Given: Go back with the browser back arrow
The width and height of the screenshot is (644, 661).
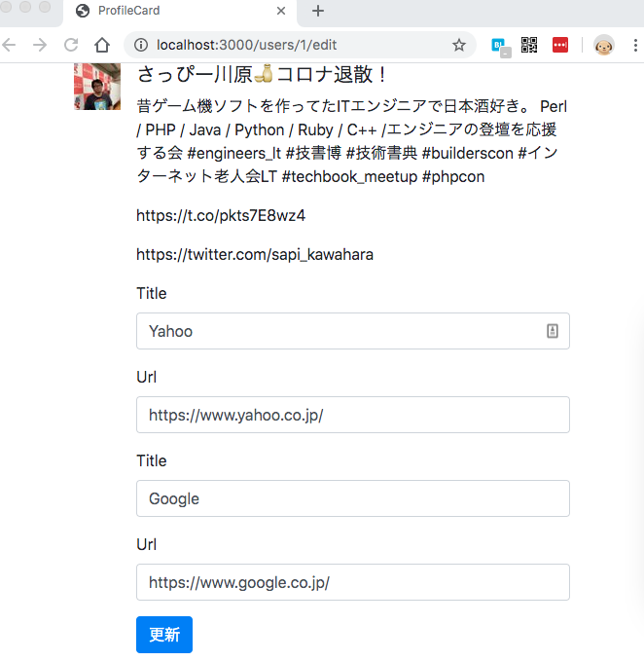Looking at the screenshot, I should coord(9,45).
